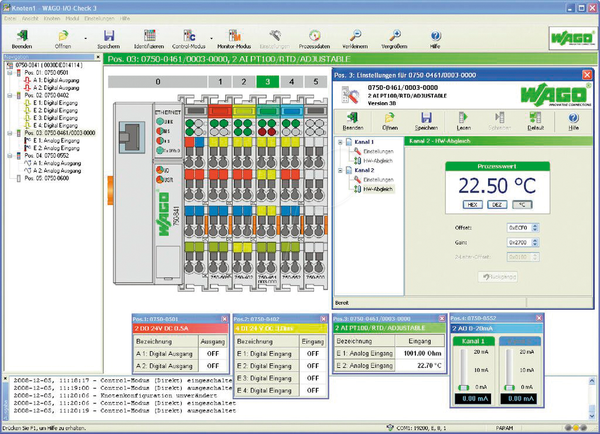
Task: Select module position tab 2
Action: pos(244,82)
